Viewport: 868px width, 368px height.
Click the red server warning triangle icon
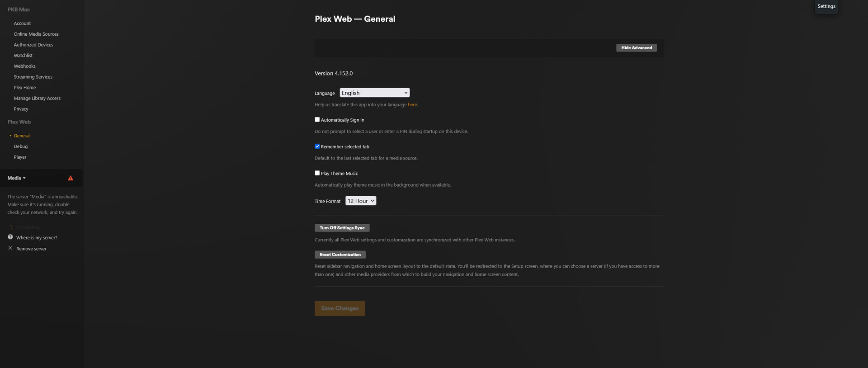tap(71, 178)
